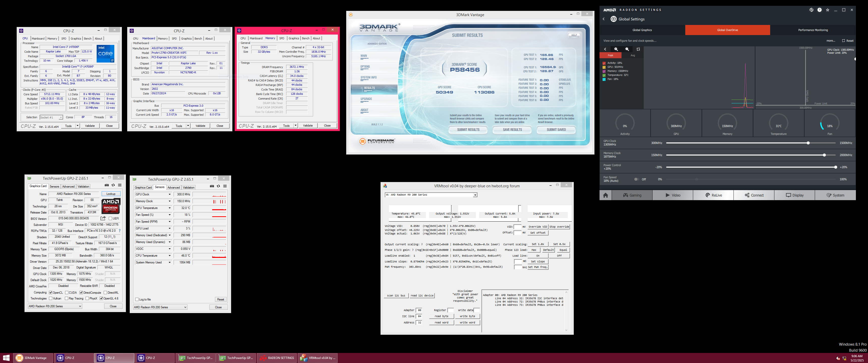Open the GPU Temperature sensor dropdown
This screenshot has height=363, width=868.
coord(170,208)
